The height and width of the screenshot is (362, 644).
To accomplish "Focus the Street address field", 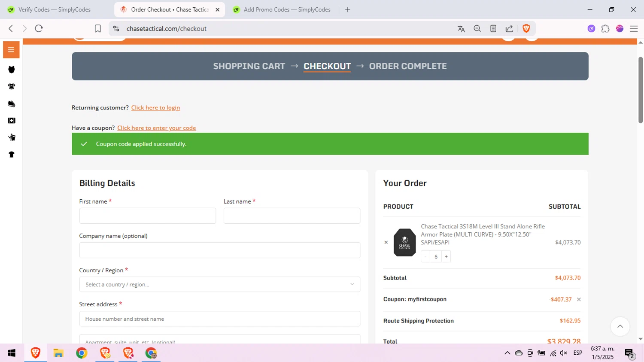I will pyautogui.click(x=220, y=319).
